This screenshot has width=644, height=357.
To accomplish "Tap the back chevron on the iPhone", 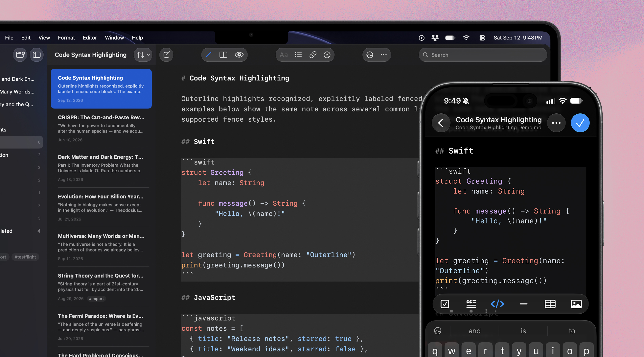I will (x=441, y=123).
